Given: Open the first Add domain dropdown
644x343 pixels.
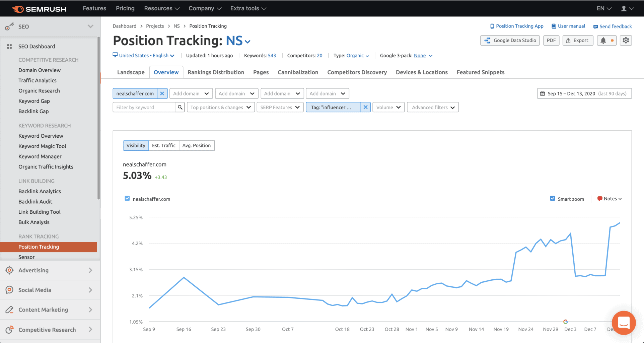Looking at the screenshot, I should coord(191,93).
